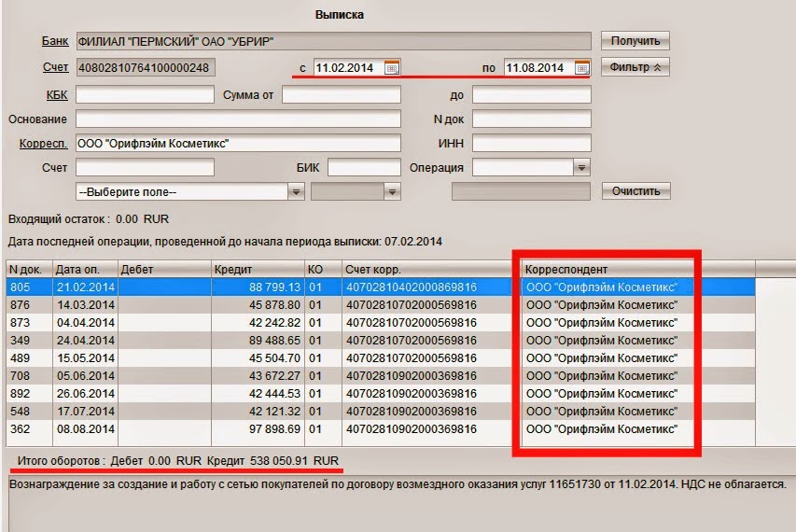Click Итого оборотов credit total 538 050.91
This screenshot has height=532, width=796.
(279, 460)
